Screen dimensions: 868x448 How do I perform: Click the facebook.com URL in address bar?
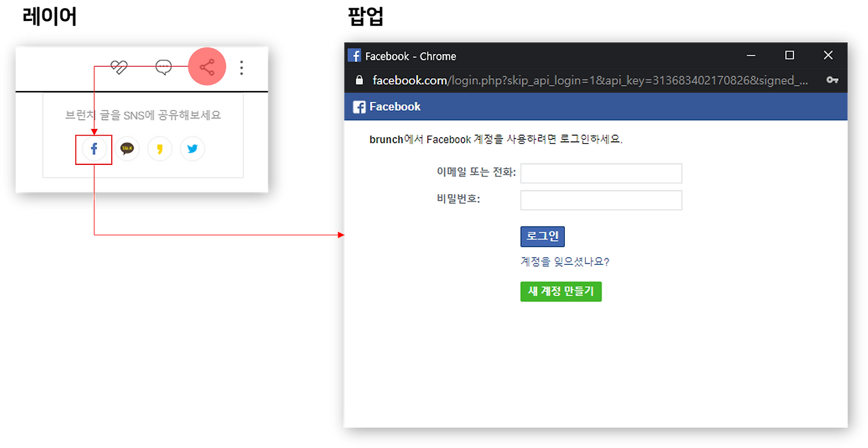(590, 80)
